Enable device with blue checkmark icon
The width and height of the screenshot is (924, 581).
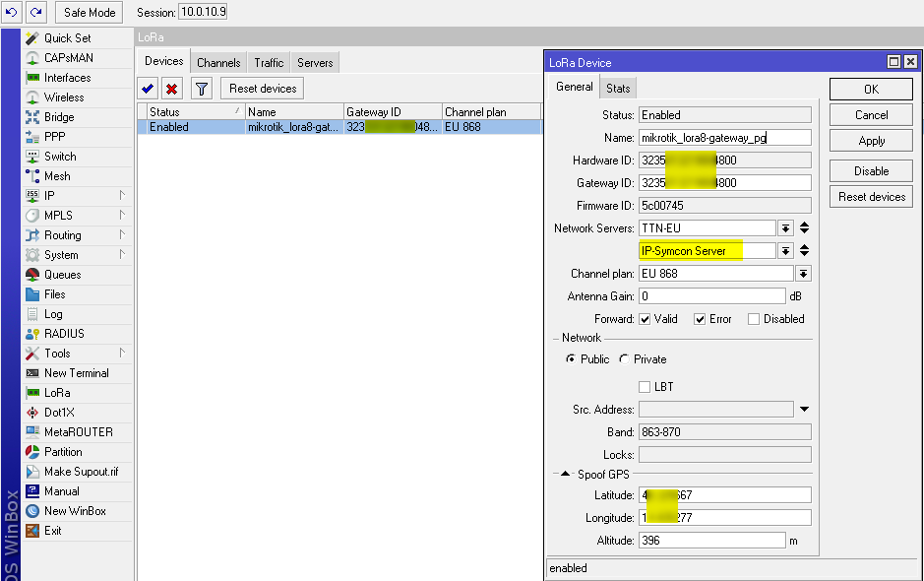(148, 89)
